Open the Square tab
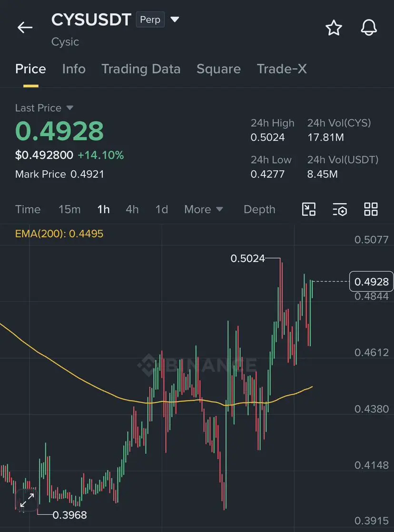The height and width of the screenshot is (532, 394). pyautogui.click(x=218, y=69)
